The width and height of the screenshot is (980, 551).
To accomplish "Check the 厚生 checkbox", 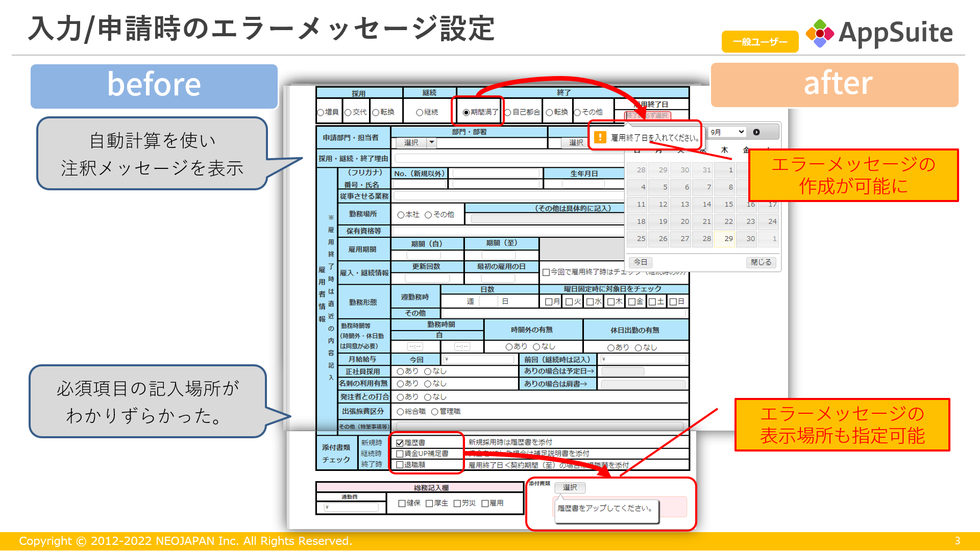I will 429,504.
